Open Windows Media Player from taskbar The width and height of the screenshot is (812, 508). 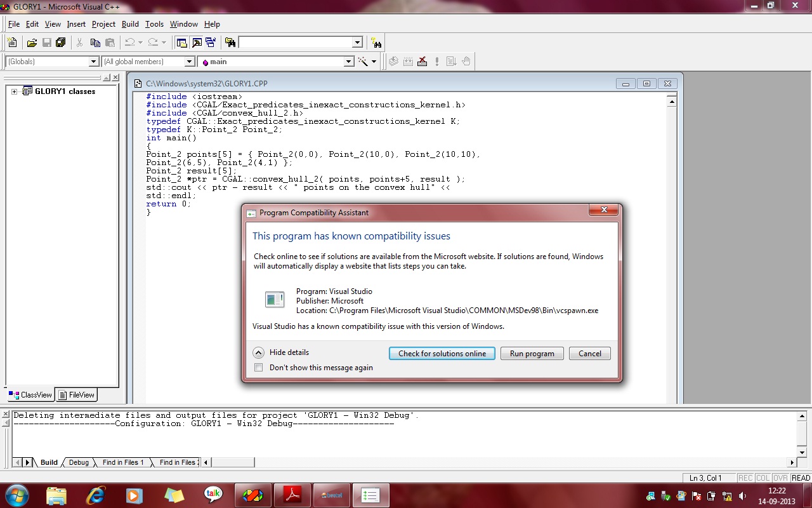134,495
